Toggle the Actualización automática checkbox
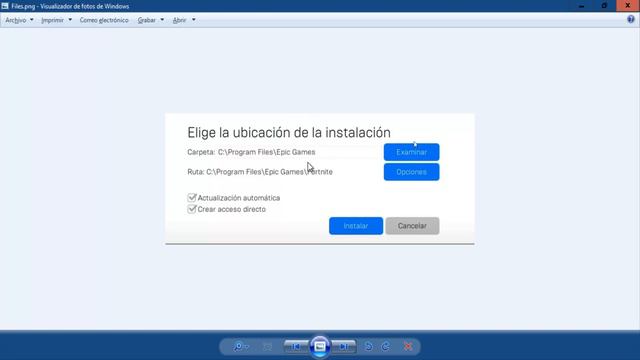Viewport: 640px width, 360px height. 192,198
